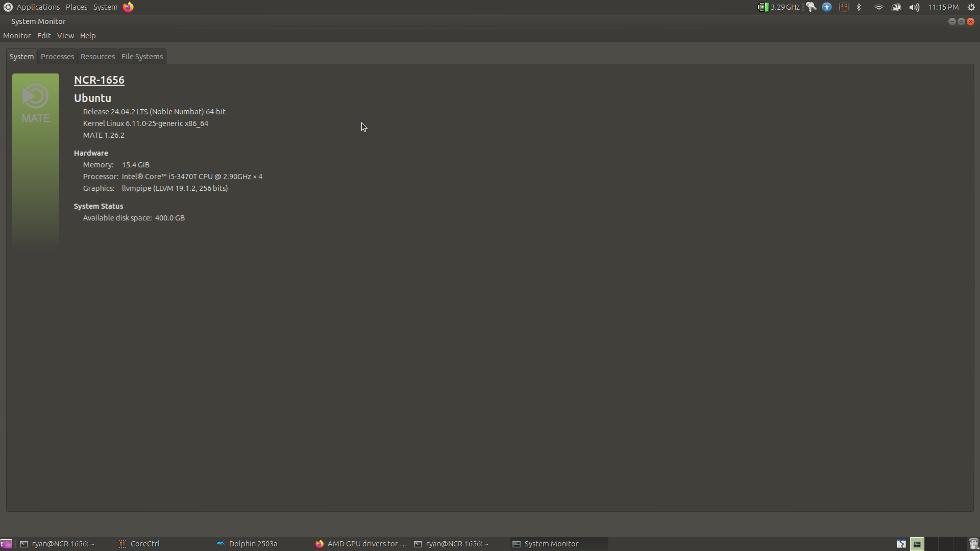This screenshot has width=980, height=551.
Task: Open the keyring passwords tray icon
Action: click(811, 7)
